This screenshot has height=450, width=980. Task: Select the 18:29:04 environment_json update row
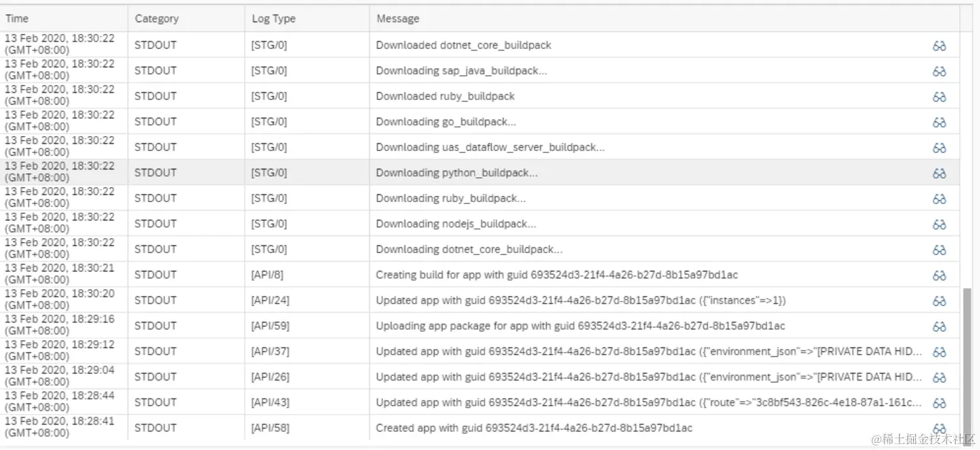point(480,377)
